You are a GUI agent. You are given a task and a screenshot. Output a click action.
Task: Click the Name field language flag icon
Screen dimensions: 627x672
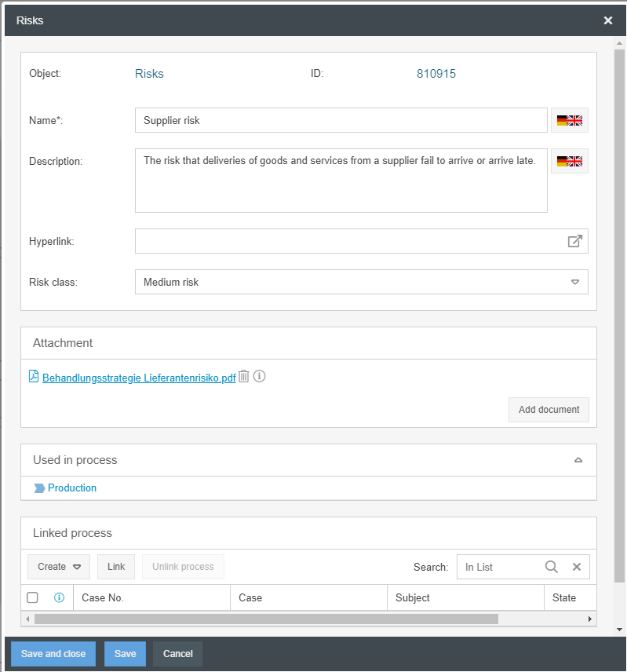point(569,121)
